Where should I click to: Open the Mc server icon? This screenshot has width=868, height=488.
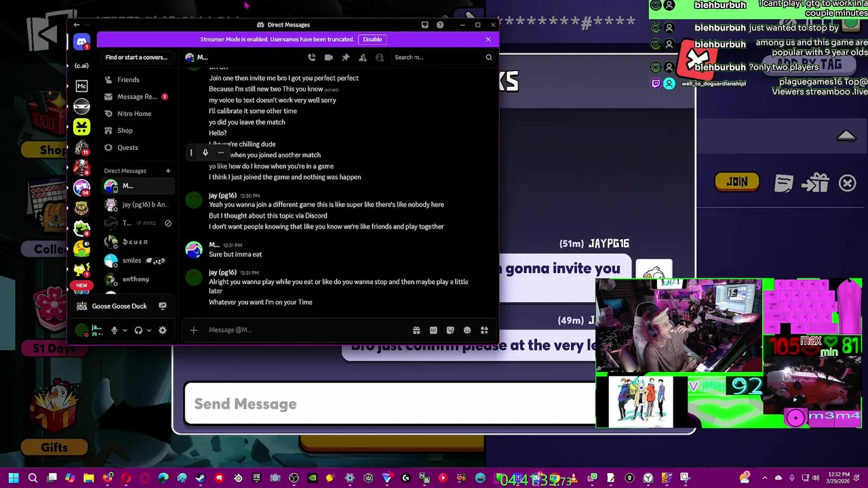[x=81, y=86]
